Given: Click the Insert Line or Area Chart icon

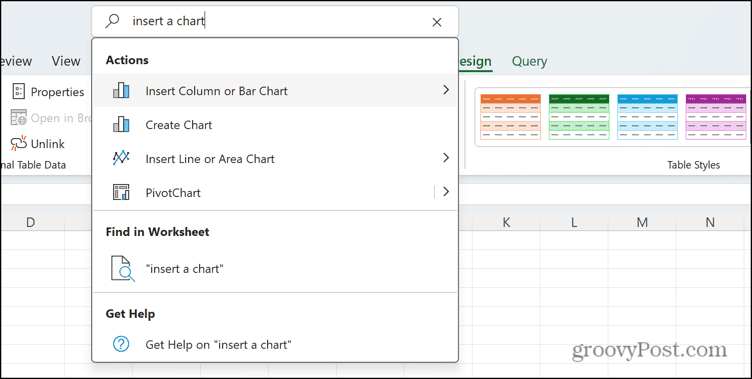Looking at the screenshot, I should coord(121,158).
